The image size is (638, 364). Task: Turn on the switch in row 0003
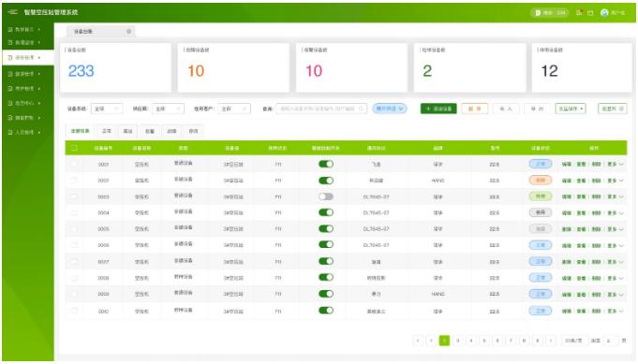pyautogui.click(x=326, y=197)
